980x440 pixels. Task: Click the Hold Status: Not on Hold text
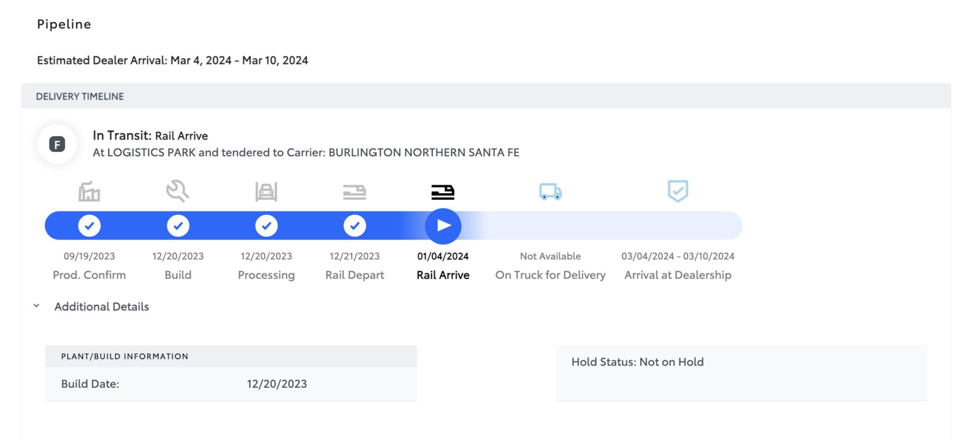tap(637, 362)
